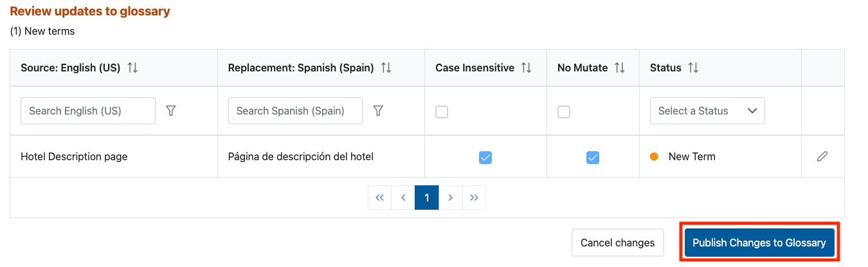
Task: Go to next page of results
Action: pyautogui.click(x=450, y=198)
